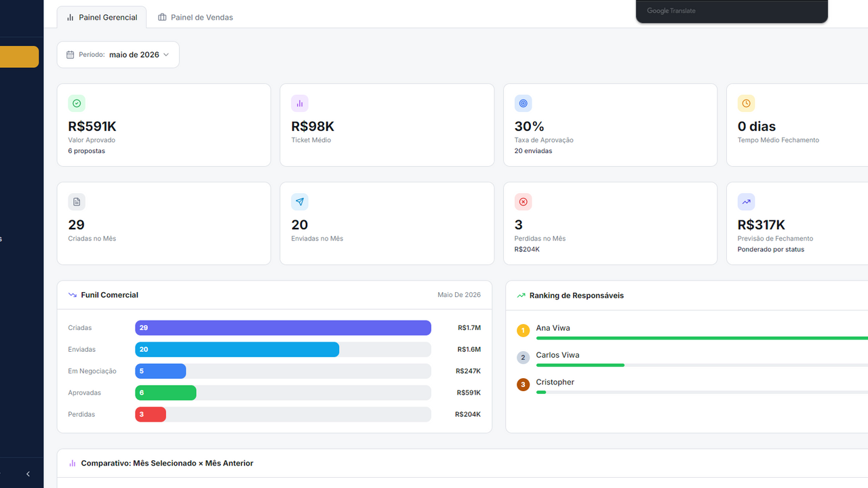
Task: Open the Período maio de 2026 dropdown
Action: tap(118, 55)
